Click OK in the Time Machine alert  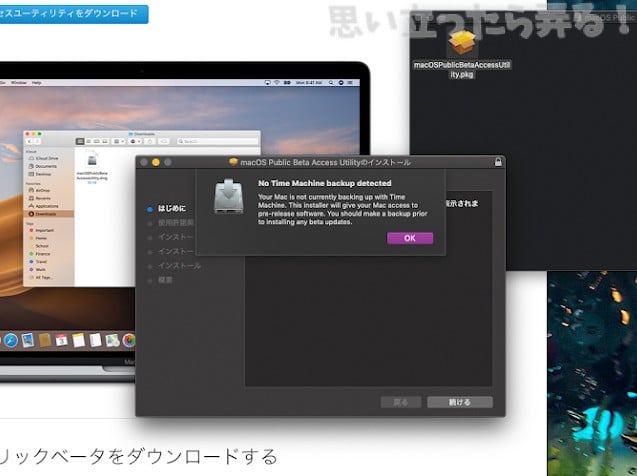pyautogui.click(x=410, y=238)
